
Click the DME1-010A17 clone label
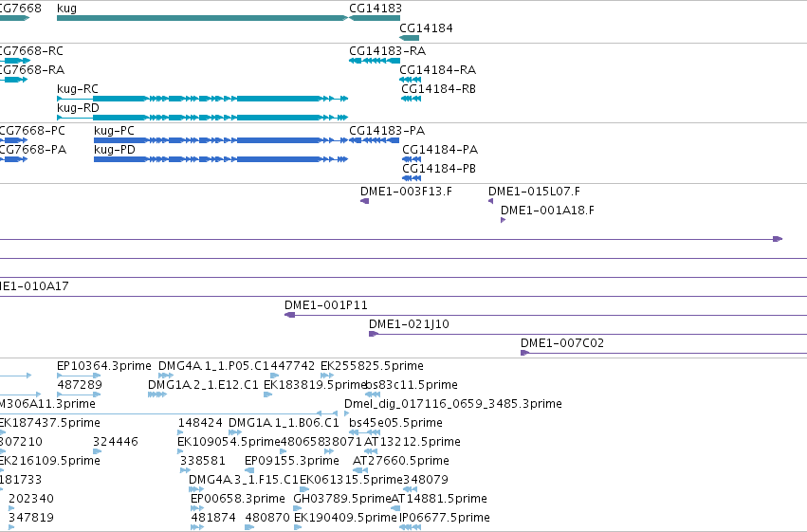click(34, 286)
